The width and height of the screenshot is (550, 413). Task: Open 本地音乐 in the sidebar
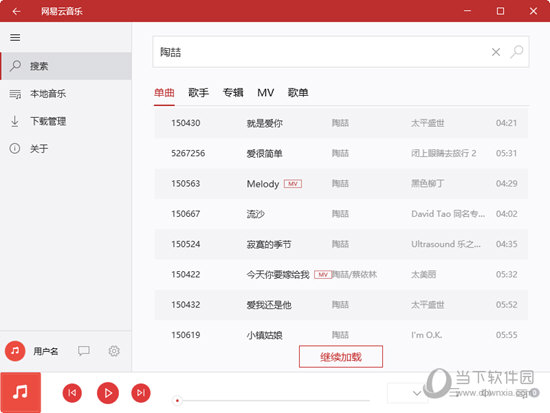pyautogui.click(x=66, y=94)
